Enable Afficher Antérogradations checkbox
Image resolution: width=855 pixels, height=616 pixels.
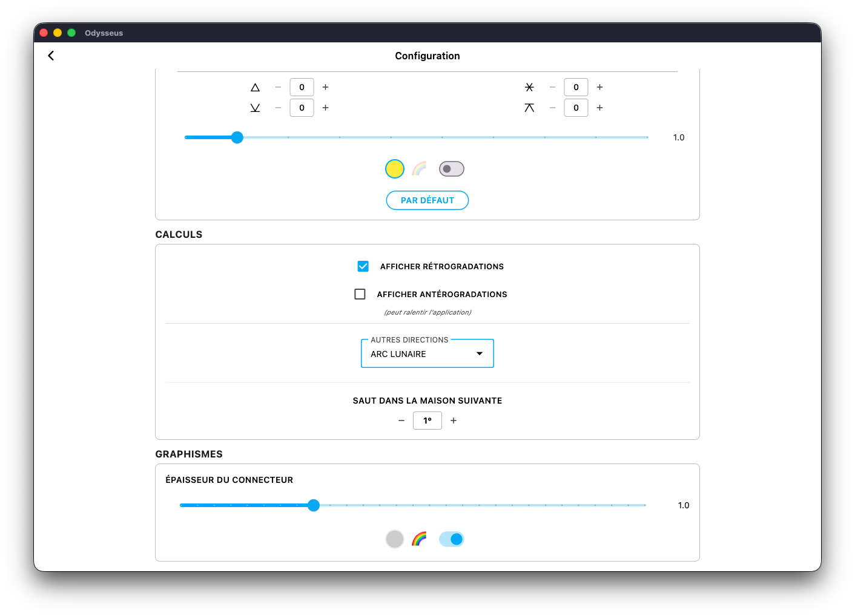pos(360,294)
